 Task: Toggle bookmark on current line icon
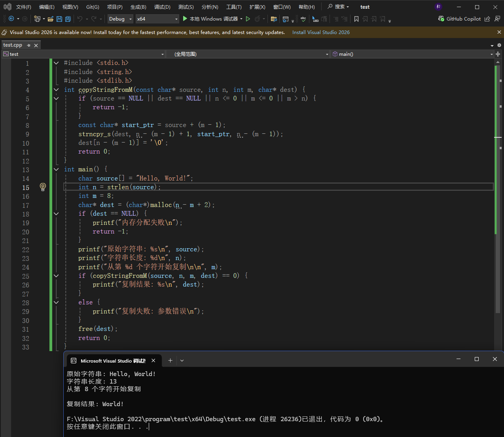point(356,19)
